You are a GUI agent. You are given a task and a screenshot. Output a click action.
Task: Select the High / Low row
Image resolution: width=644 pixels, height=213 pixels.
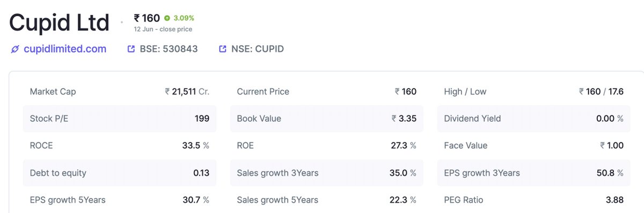click(534, 92)
